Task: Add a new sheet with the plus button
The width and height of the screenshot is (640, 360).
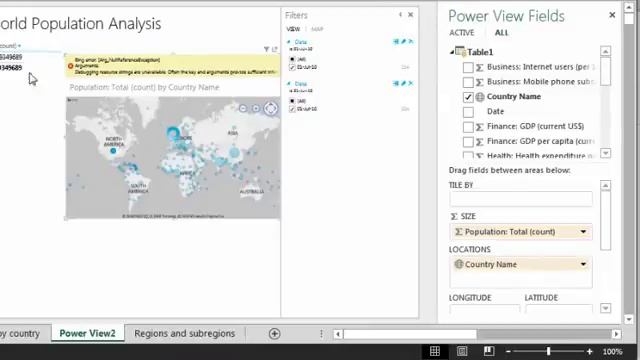Action: coord(274,334)
